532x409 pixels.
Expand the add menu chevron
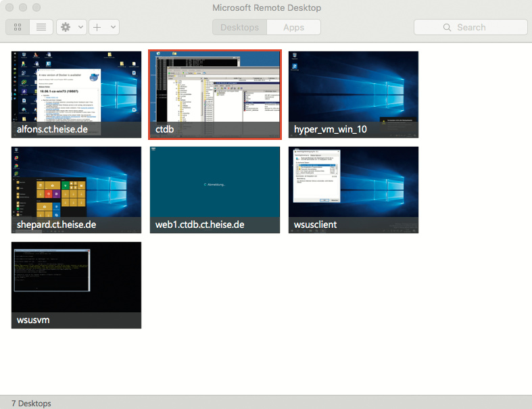pyautogui.click(x=113, y=27)
